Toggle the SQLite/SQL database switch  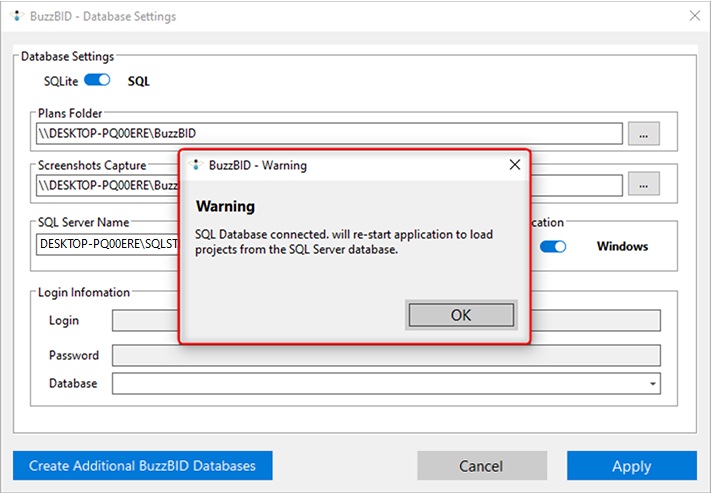click(x=97, y=81)
